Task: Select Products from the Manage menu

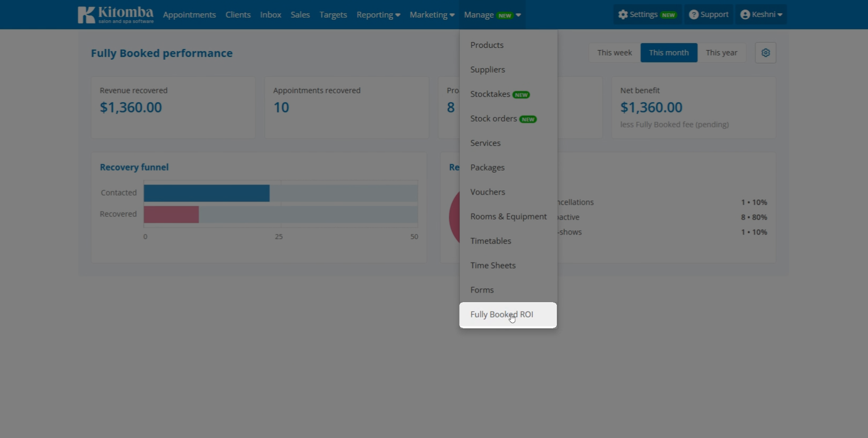Action: (x=508, y=45)
